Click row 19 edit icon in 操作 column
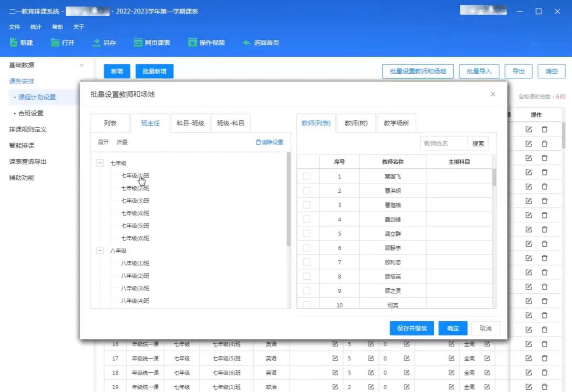Screen dimensions: 572x392 tap(529, 387)
